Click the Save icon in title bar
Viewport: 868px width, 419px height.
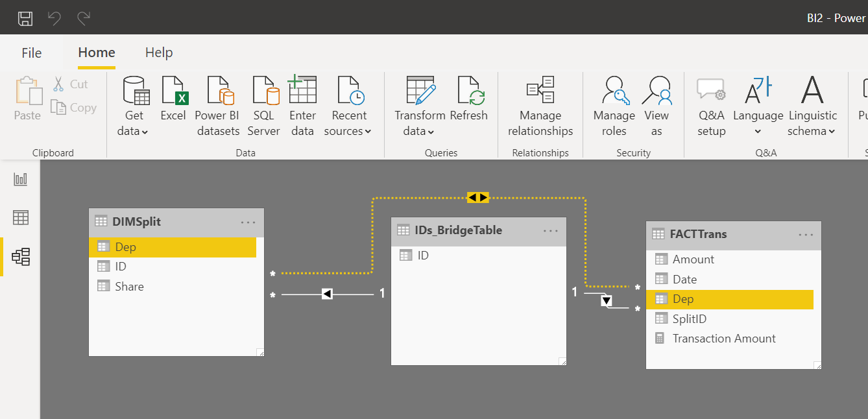(25, 18)
